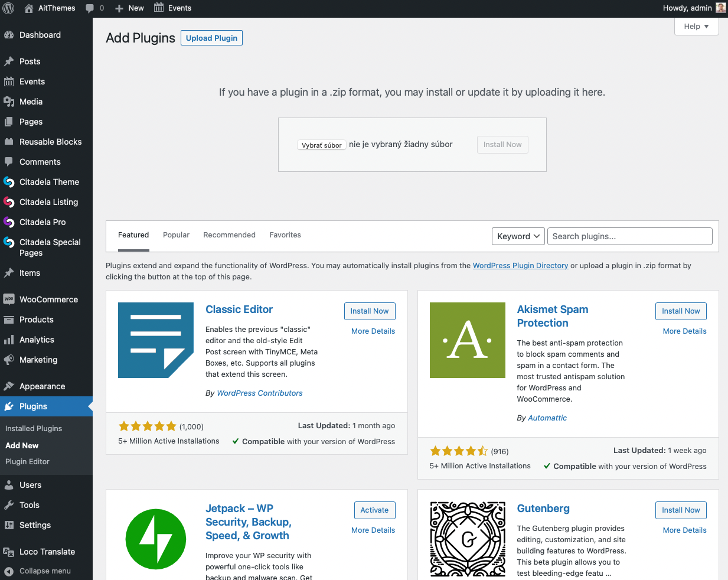Open the Jetpack plugin logo thumbnail
The height and width of the screenshot is (580, 728).
[x=156, y=539]
